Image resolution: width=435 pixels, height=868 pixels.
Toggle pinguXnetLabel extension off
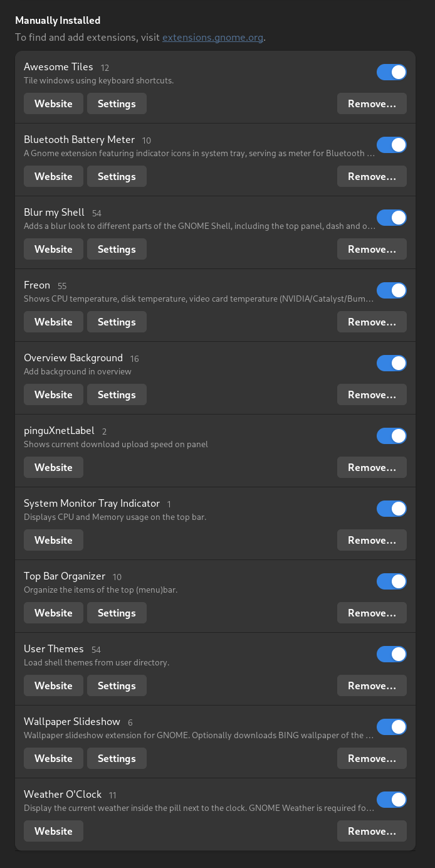click(x=391, y=436)
